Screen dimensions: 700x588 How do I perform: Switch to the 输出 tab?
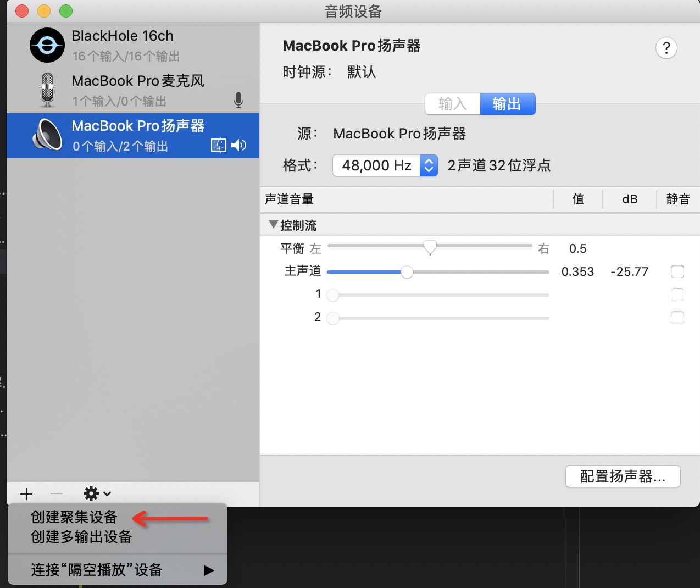pos(508,104)
